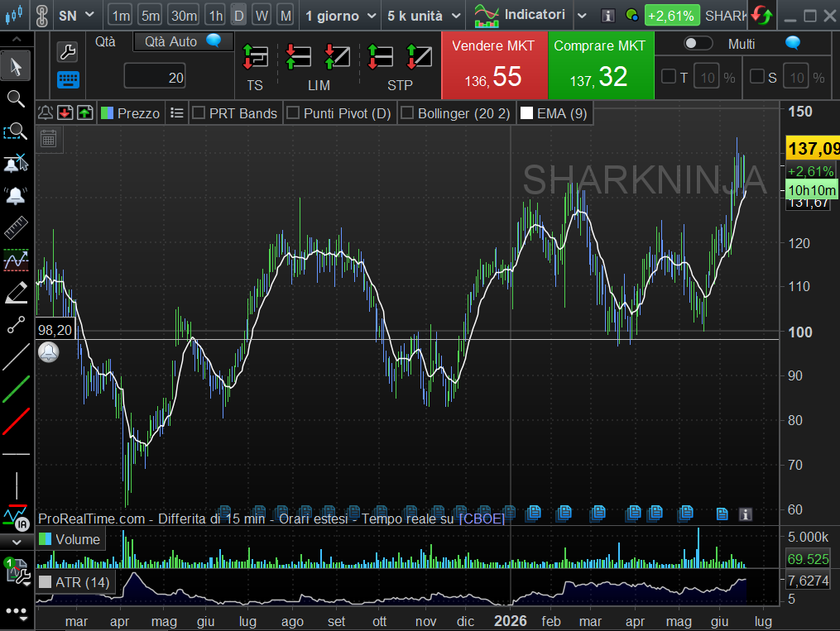Screen dimensions: 840x631
Task: Expand the arrow next to Indicatori
Action: (x=582, y=16)
